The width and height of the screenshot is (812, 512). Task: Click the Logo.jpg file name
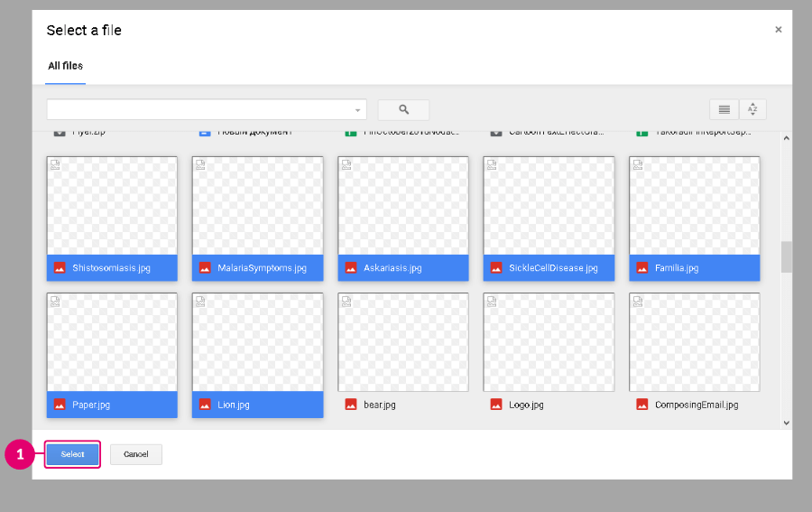coord(526,405)
